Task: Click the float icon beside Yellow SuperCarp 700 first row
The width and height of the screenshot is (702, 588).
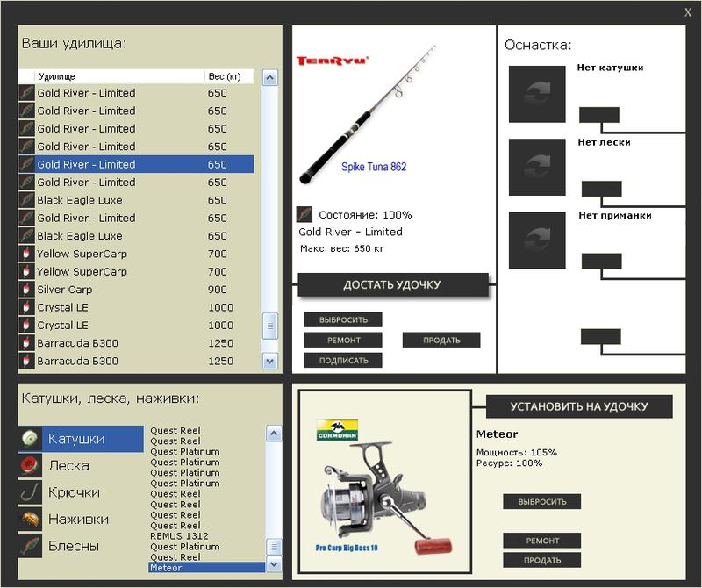Action: [26, 254]
